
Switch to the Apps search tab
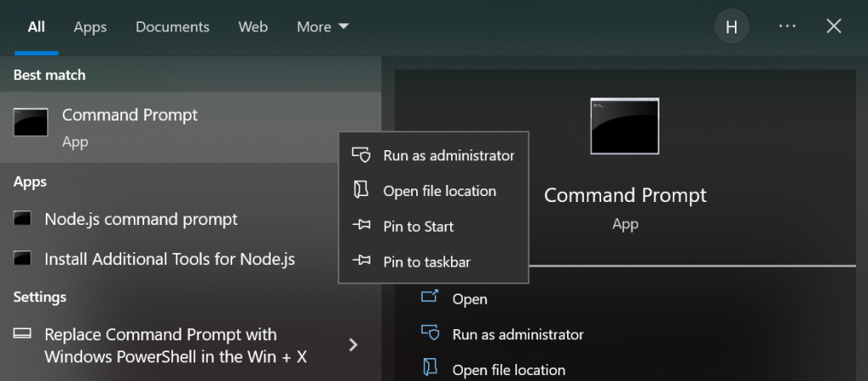(90, 27)
